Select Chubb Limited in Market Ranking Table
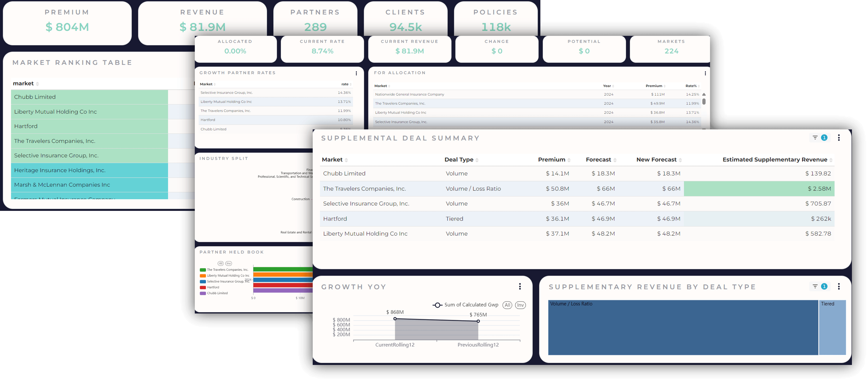Image resolution: width=868 pixels, height=381 pixels. coord(89,97)
